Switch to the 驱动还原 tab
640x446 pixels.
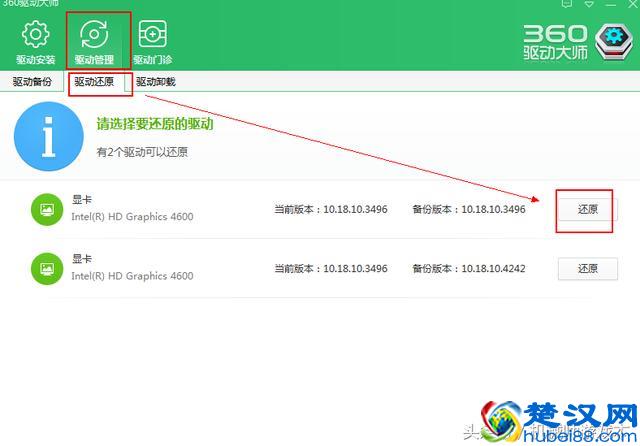(x=94, y=82)
